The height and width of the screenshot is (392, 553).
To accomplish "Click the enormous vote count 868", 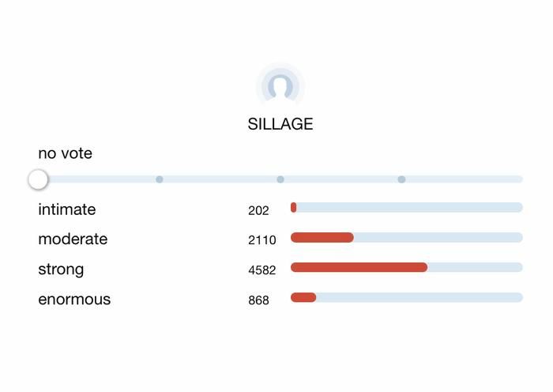I will pyautogui.click(x=258, y=300).
